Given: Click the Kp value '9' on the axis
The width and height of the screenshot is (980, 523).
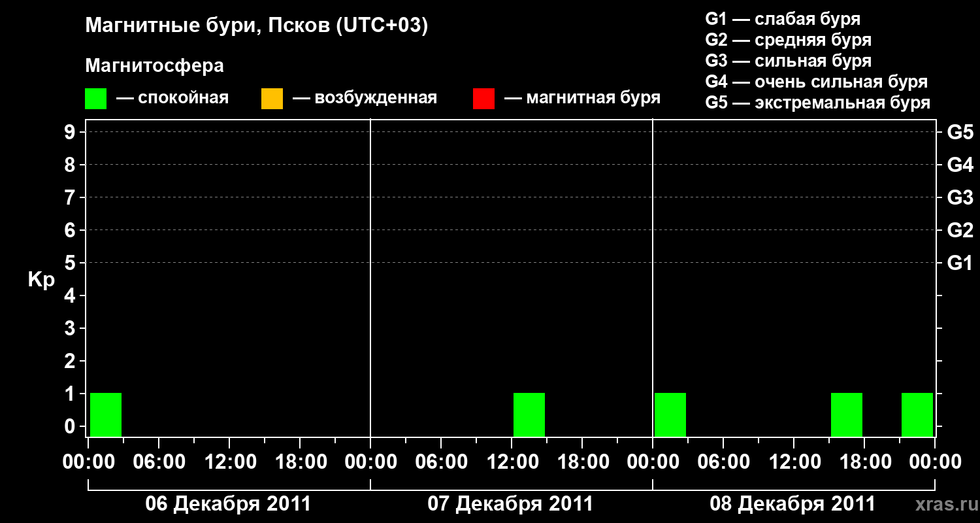Looking at the screenshot, I should point(71,132).
